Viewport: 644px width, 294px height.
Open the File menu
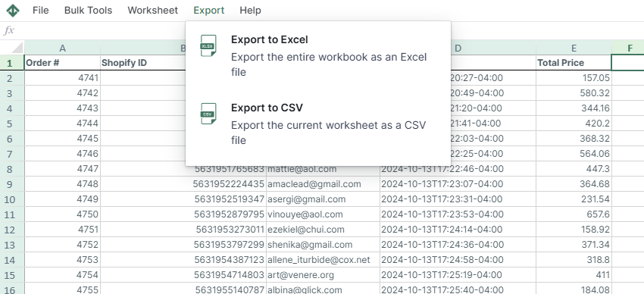[x=41, y=11]
